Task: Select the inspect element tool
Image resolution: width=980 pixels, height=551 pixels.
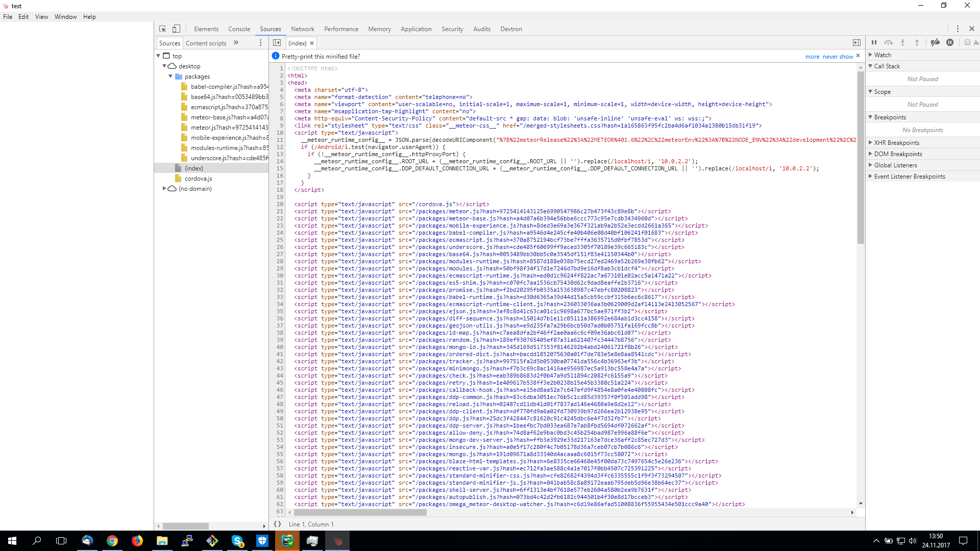Action: pos(163,29)
